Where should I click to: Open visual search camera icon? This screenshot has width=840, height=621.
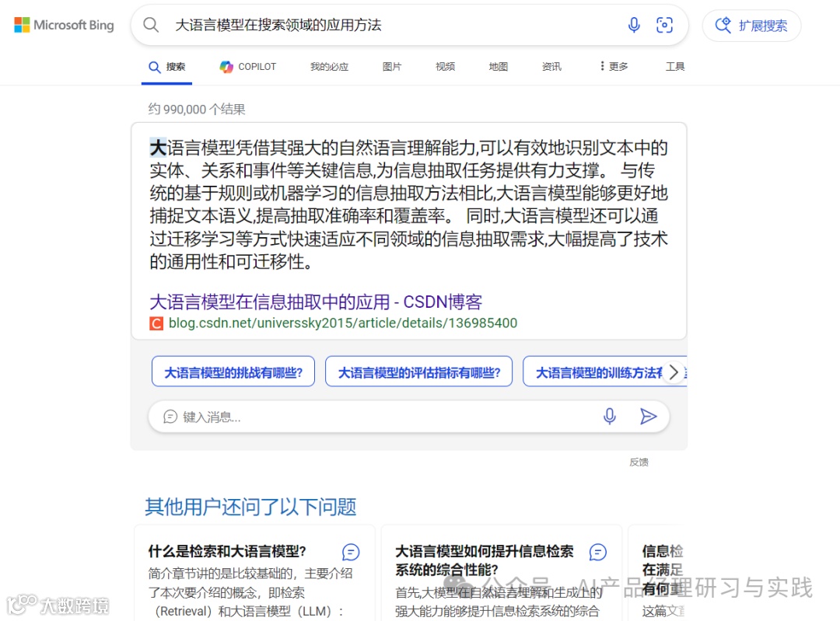click(664, 25)
